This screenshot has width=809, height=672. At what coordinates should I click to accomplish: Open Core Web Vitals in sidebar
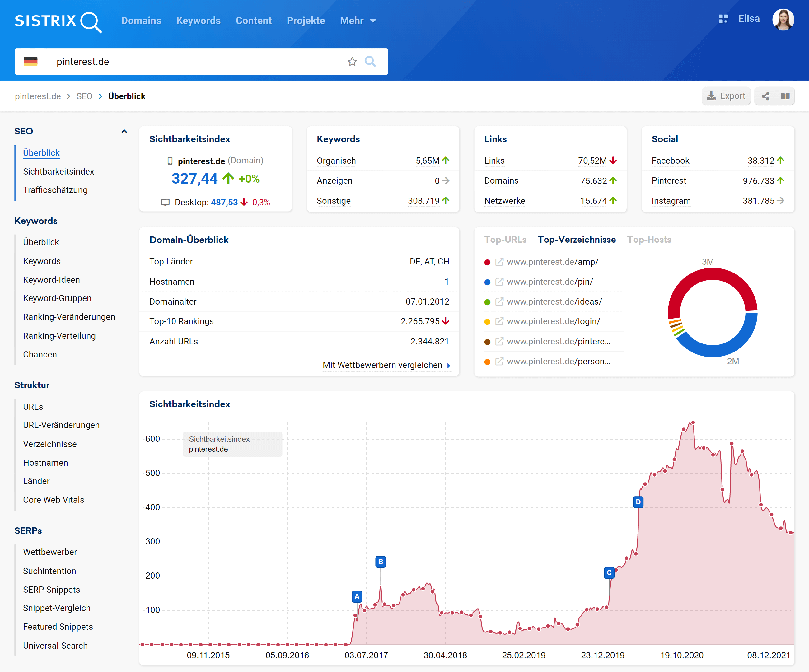(x=54, y=499)
